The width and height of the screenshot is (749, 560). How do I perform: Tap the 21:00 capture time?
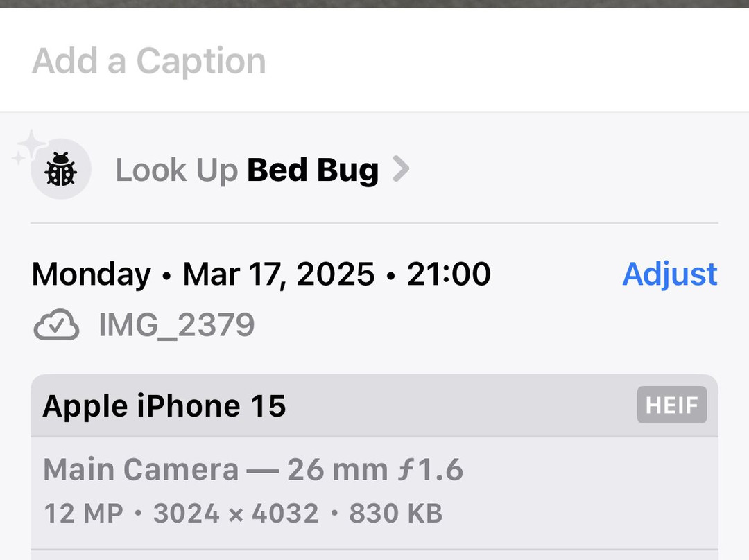pos(449,274)
